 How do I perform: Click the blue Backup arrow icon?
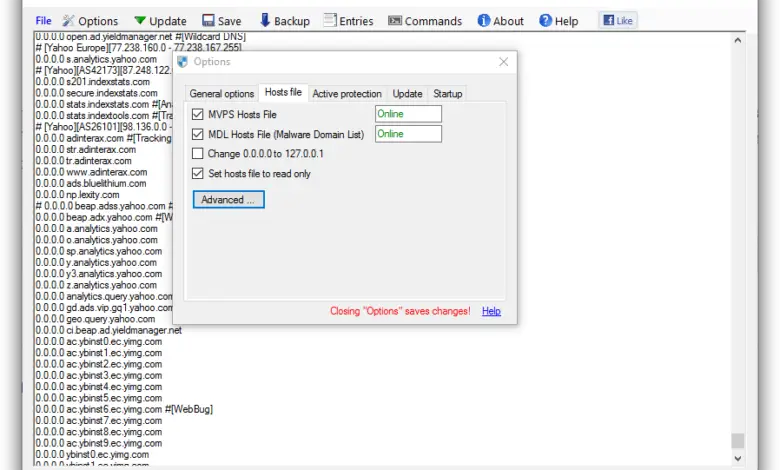click(x=265, y=20)
